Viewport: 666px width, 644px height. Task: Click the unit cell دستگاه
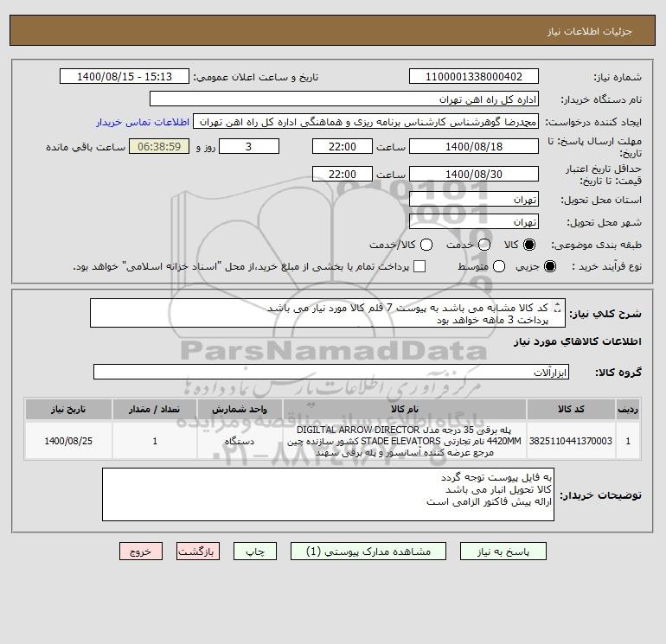(240, 441)
